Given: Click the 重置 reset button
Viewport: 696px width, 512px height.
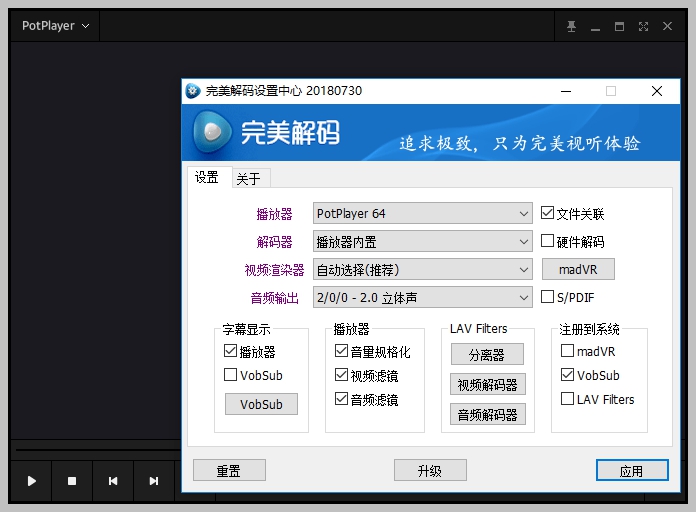Looking at the screenshot, I should pyautogui.click(x=229, y=470).
